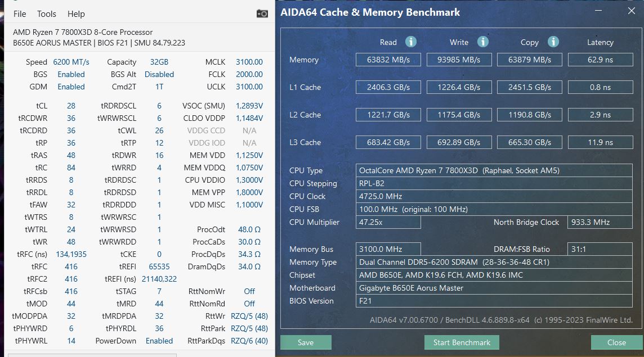
Task: Click the B650E AORUS MASTER BIOS line
Action: click(99, 43)
